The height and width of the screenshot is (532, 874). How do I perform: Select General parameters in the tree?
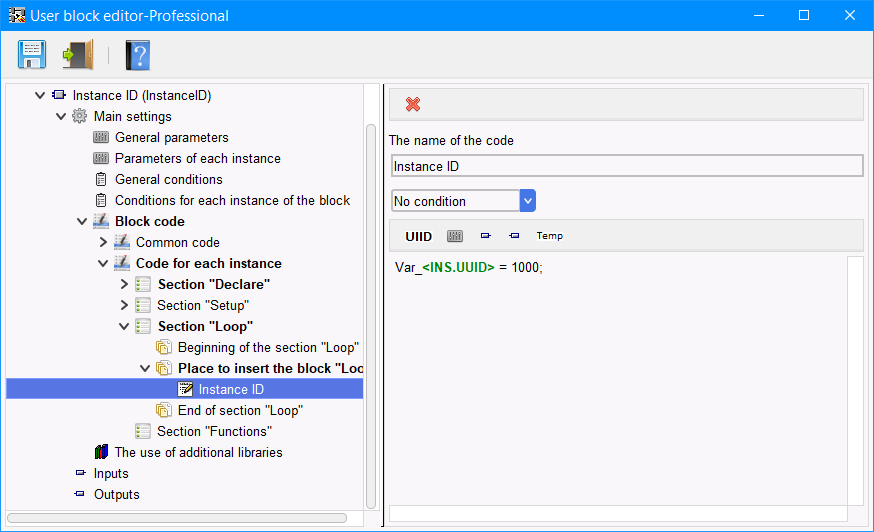click(172, 138)
